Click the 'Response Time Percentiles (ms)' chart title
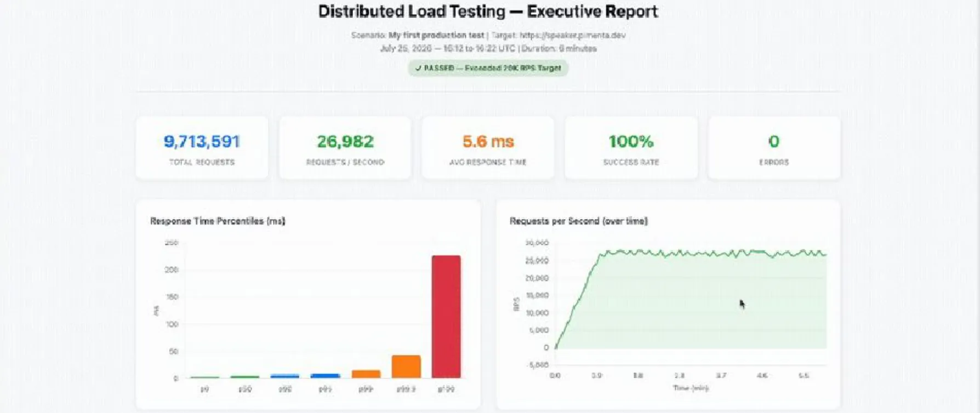 pyautogui.click(x=218, y=221)
